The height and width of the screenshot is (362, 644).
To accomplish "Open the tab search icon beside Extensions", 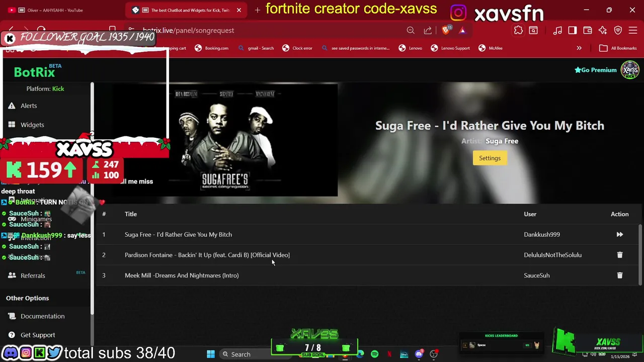I will [x=533, y=30].
